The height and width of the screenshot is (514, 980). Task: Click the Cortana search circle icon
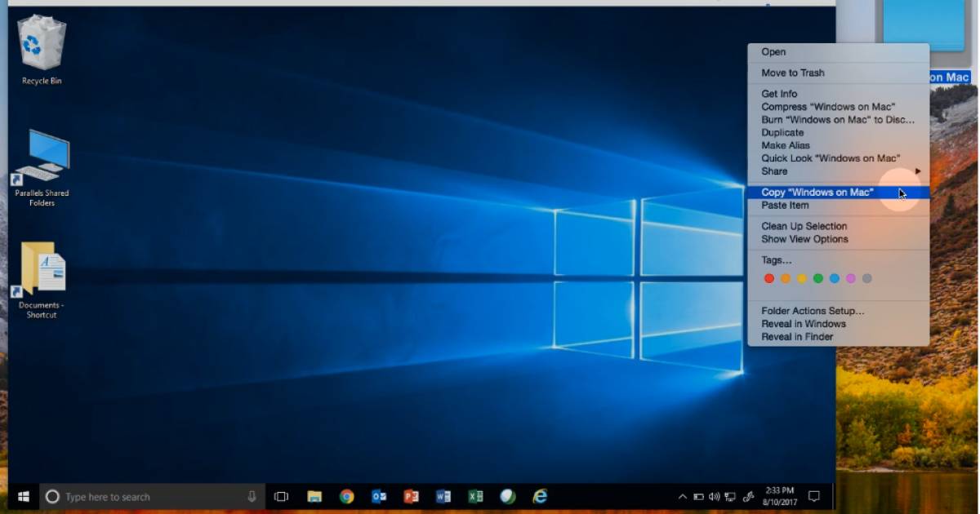pos(52,496)
